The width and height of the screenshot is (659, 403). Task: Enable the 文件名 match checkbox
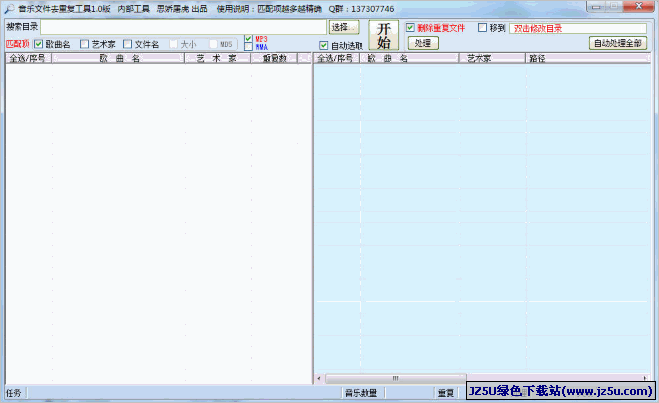[x=127, y=44]
